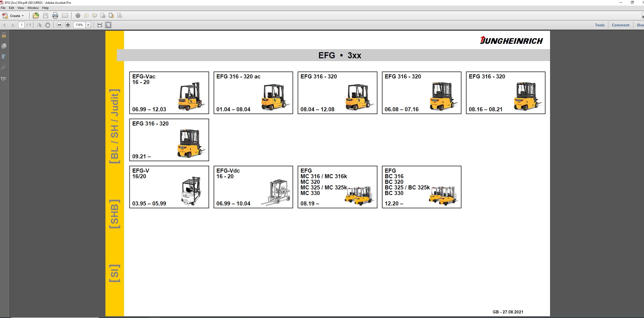Open EFG 316-320 08.04 – 12.08 card
The image size is (644, 318).
coord(337,93)
